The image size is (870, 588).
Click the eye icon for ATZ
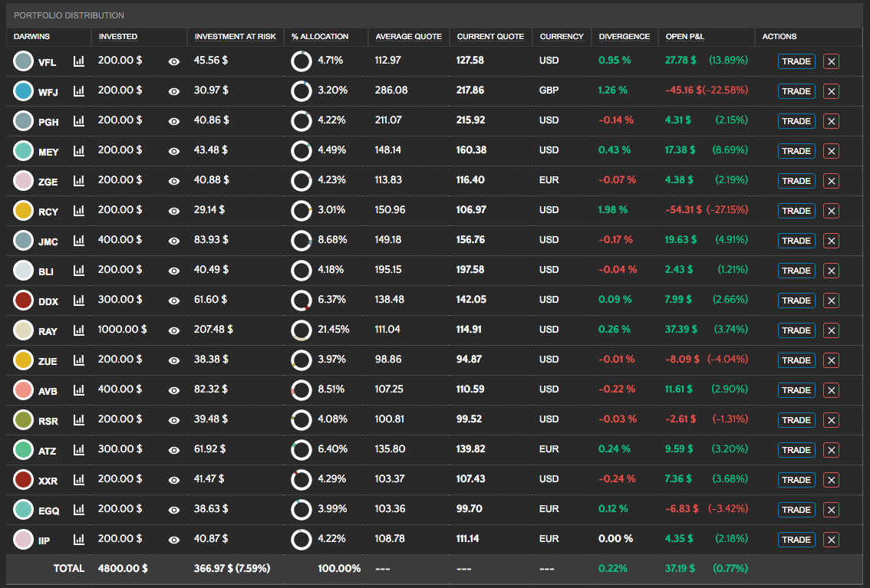click(x=174, y=450)
